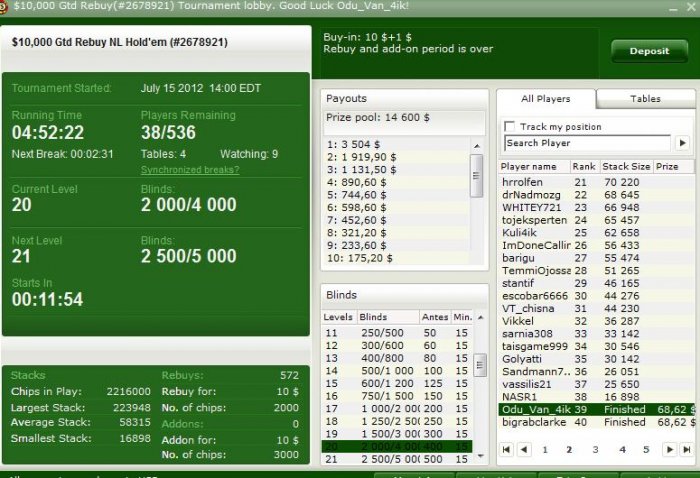
Task: Click Payouts list scroll up arrow
Action: [x=477, y=146]
